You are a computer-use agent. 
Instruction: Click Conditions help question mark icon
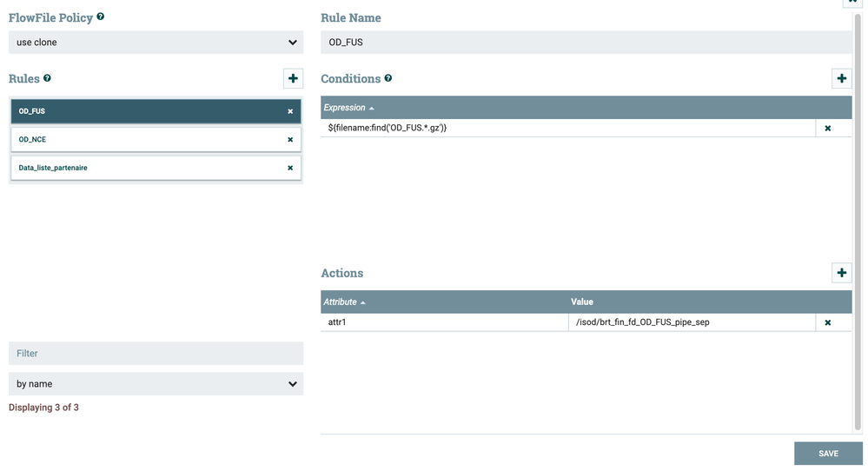click(x=388, y=78)
